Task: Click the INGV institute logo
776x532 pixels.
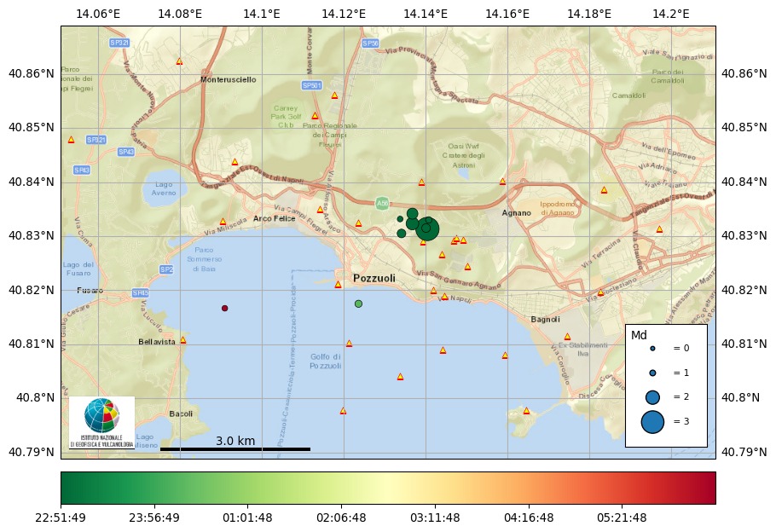Action: coord(101,421)
